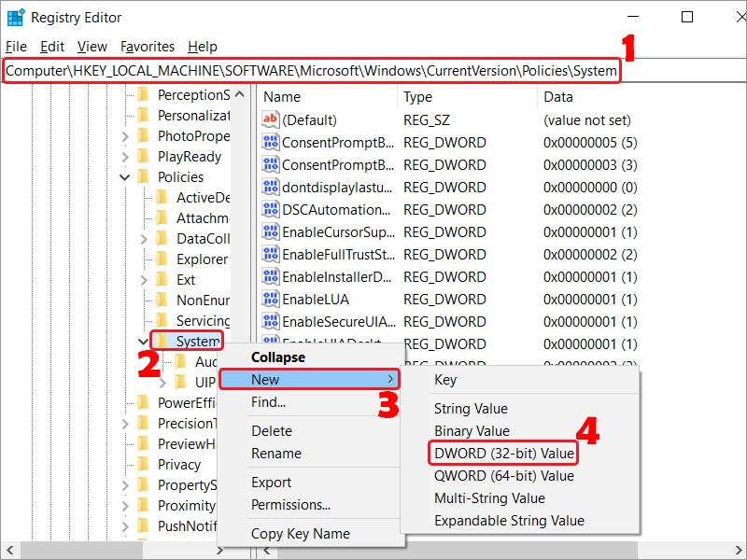Screen dimensions: 747x560
Task: Click the Type column header
Action: click(469, 97)
